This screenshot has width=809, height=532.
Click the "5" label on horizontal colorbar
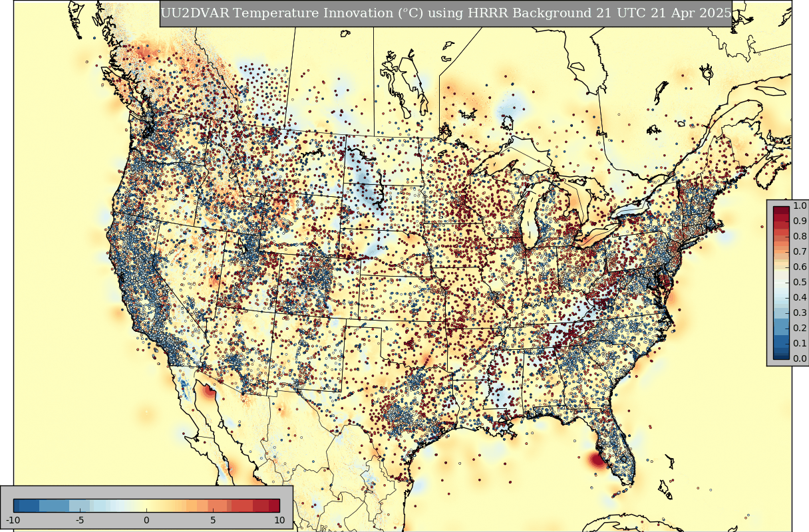(213, 519)
